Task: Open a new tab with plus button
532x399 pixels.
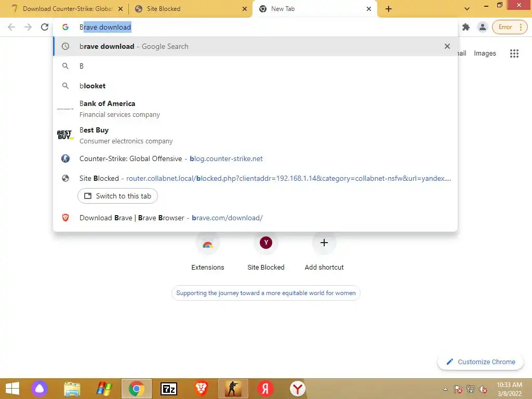Action: click(x=389, y=9)
